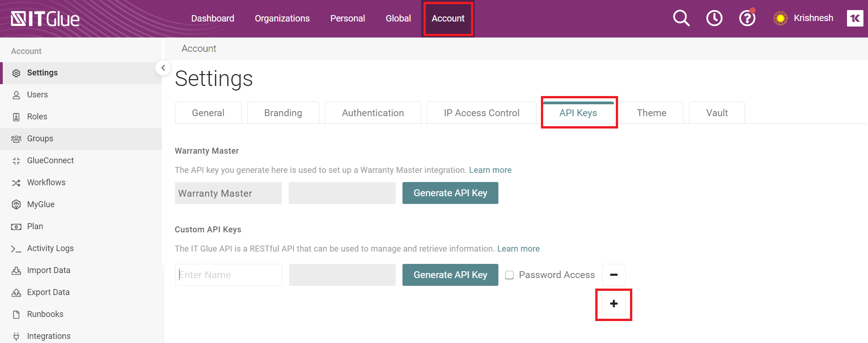Click the Enter Name input field
868x343 pixels.
coord(228,275)
